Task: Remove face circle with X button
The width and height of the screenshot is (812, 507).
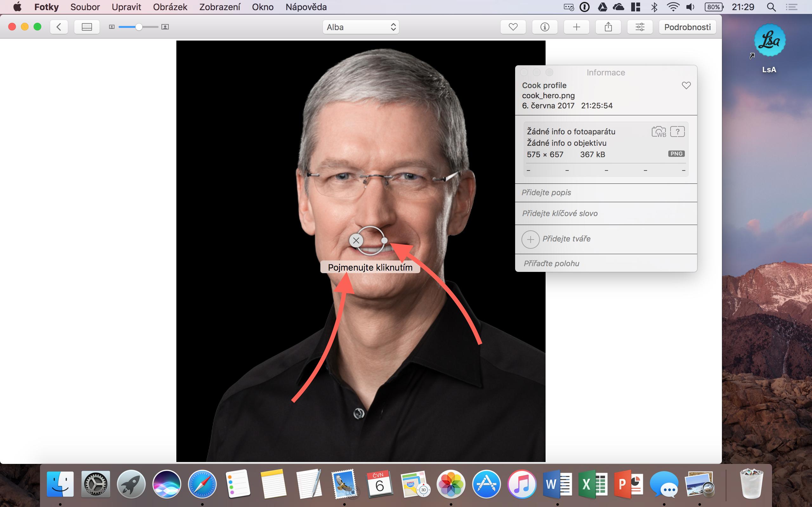Action: click(356, 241)
